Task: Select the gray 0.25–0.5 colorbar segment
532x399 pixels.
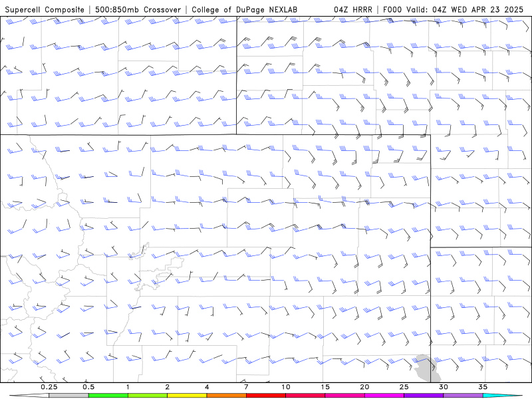Action: [68, 396]
